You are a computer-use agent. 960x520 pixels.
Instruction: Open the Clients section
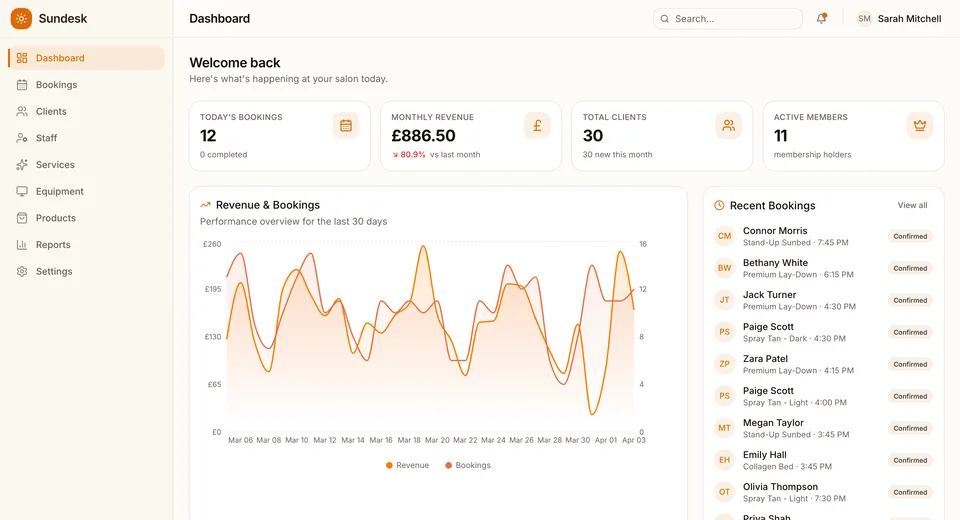click(86, 111)
